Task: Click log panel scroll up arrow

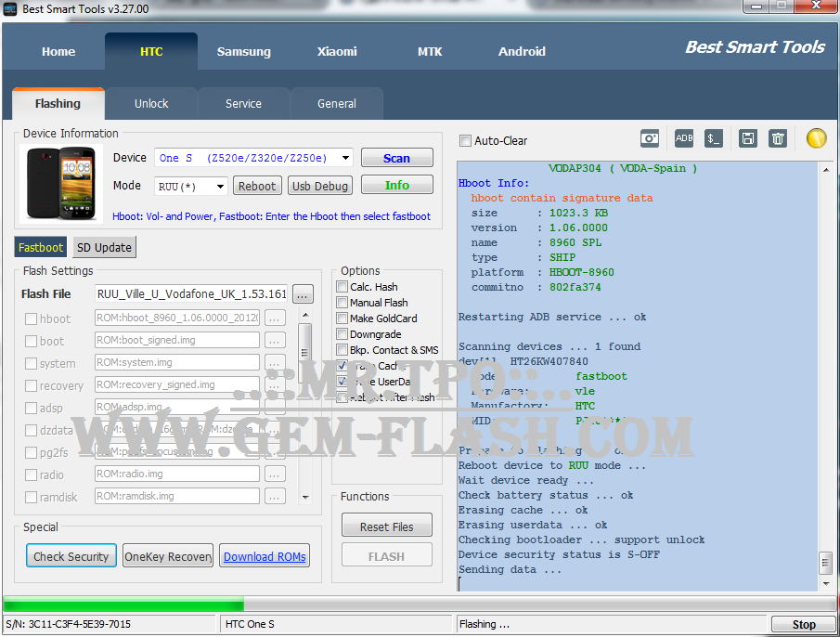Action: 826,170
